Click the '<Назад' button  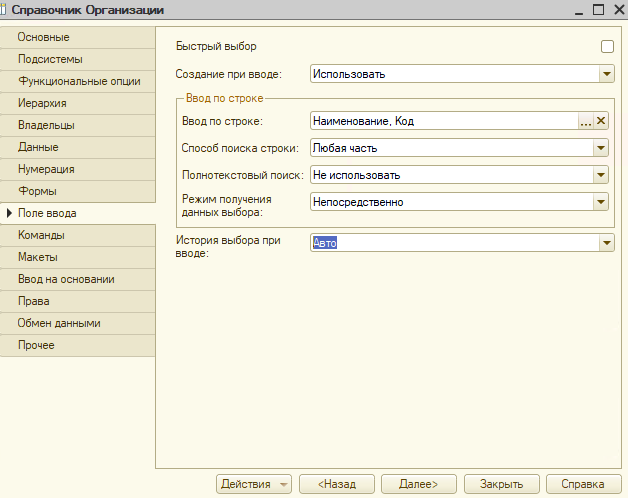(x=336, y=483)
